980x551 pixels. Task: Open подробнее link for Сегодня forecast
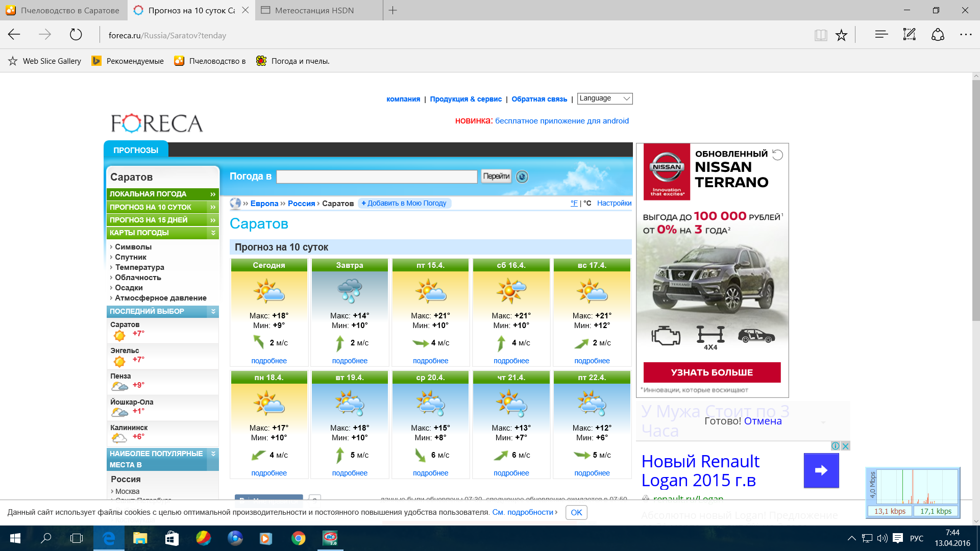coord(269,361)
